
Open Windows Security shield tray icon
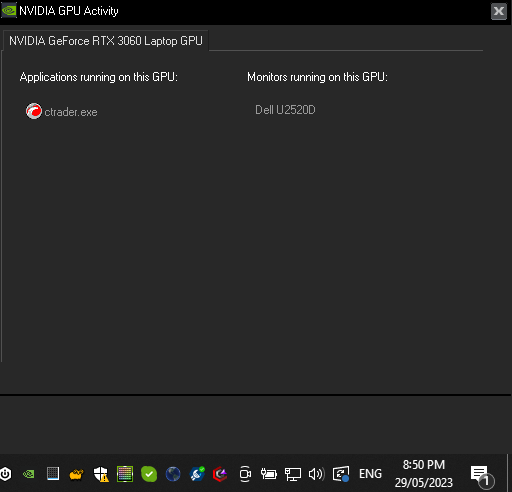101,474
